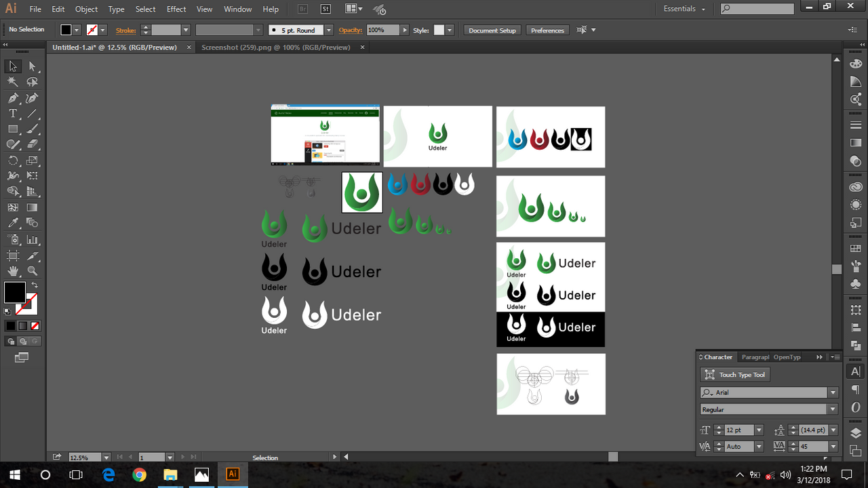Viewport: 868px width, 488px height.
Task: Open the zoom level 12.5% dropdown
Action: tap(106, 457)
